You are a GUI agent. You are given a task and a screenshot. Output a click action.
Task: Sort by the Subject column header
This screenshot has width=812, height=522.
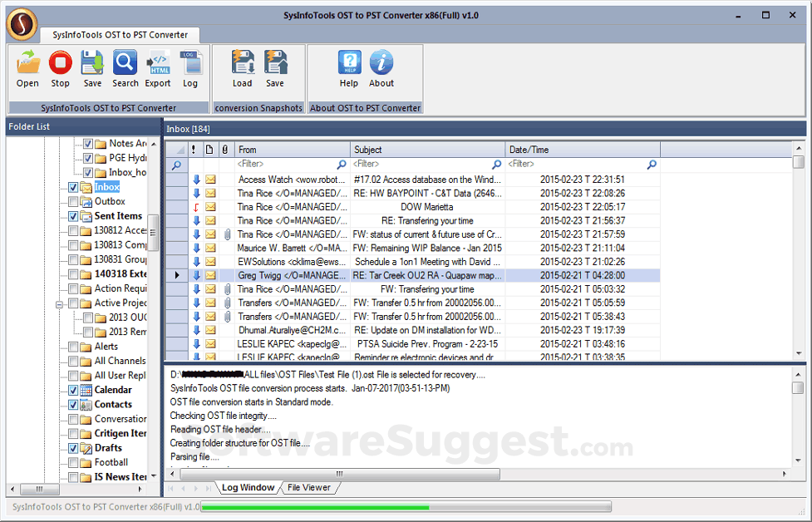click(427, 150)
